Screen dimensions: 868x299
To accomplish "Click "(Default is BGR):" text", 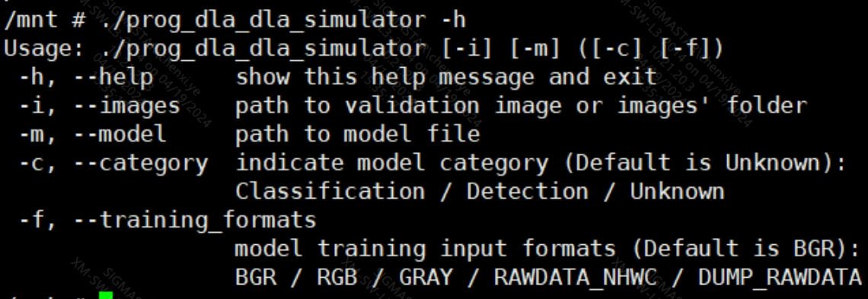I will (x=742, y=249).
